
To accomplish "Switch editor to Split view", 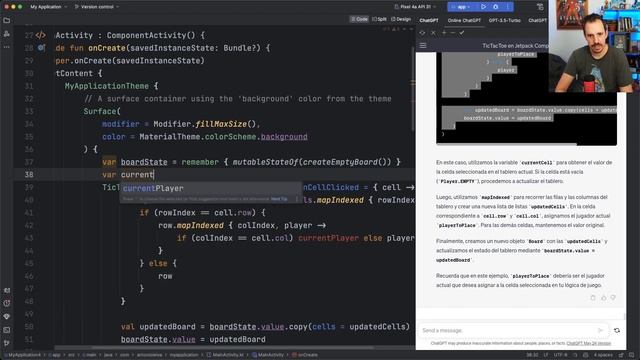I will [379, 19].
